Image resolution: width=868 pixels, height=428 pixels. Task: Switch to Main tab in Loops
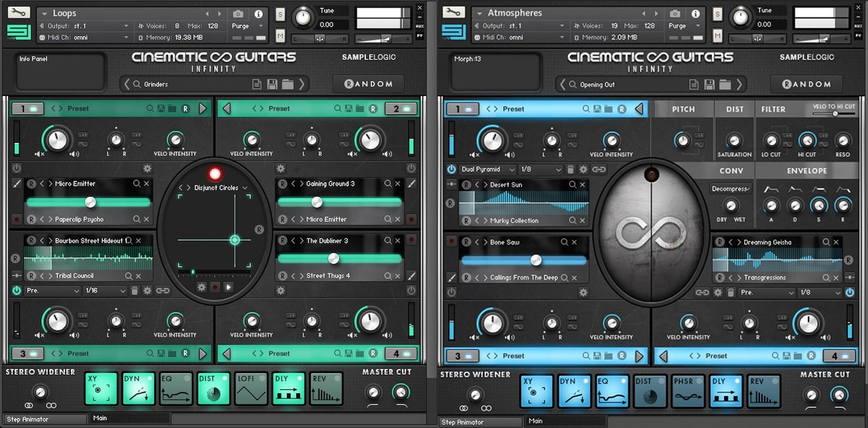coord(130,419)
